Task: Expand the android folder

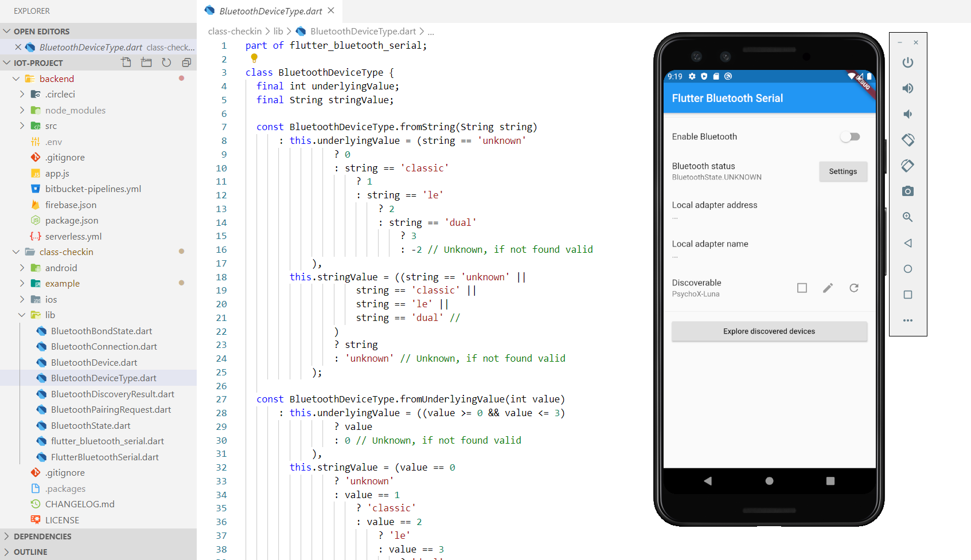Action: 22,268
